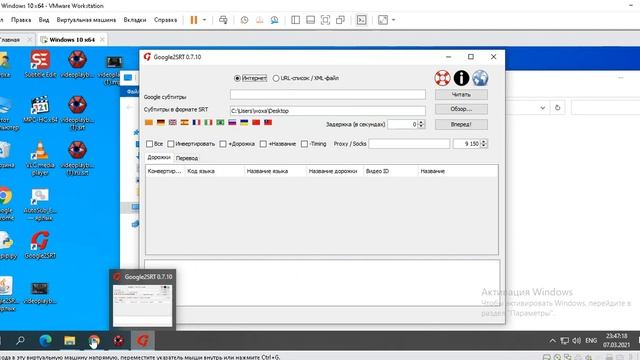Enable the Инвертировать checkbox
640x360 pixels.
171,144
